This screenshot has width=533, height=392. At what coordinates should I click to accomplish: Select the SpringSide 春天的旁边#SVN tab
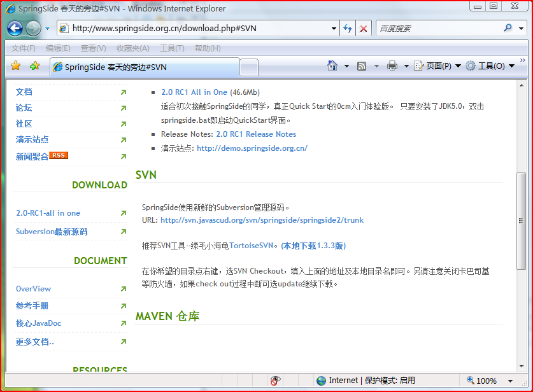pos(145,67)
